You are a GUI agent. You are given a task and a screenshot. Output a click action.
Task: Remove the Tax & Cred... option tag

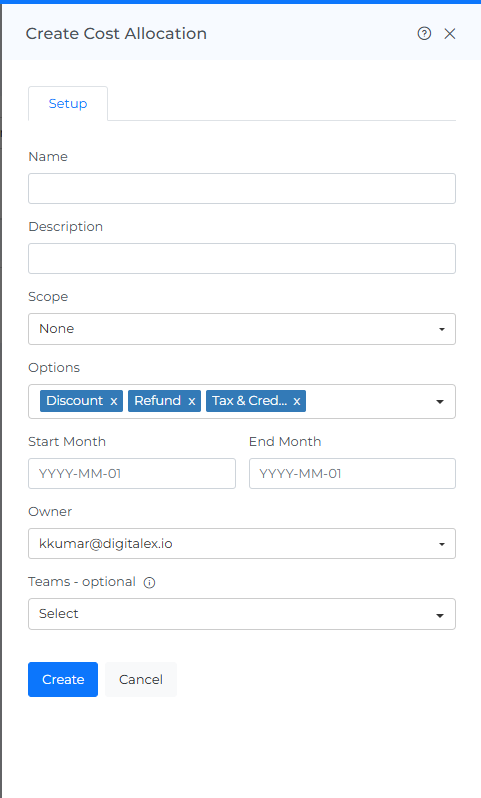(296, 401)
